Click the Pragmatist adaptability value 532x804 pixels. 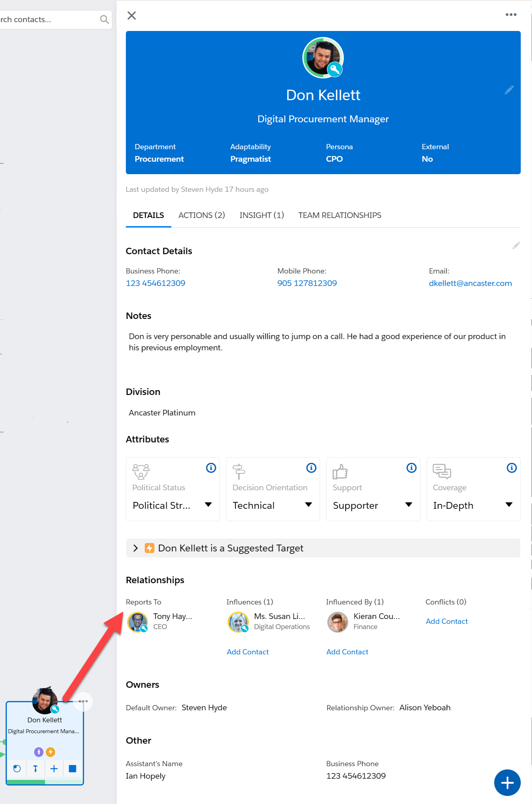251,159
